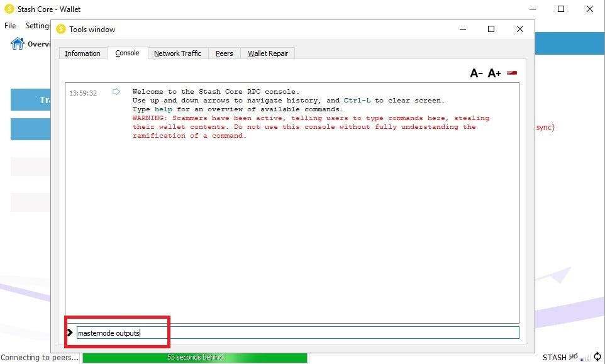Close the Stash Core wallet window
The image size is (605, 364).
click(x=589, y=9)
